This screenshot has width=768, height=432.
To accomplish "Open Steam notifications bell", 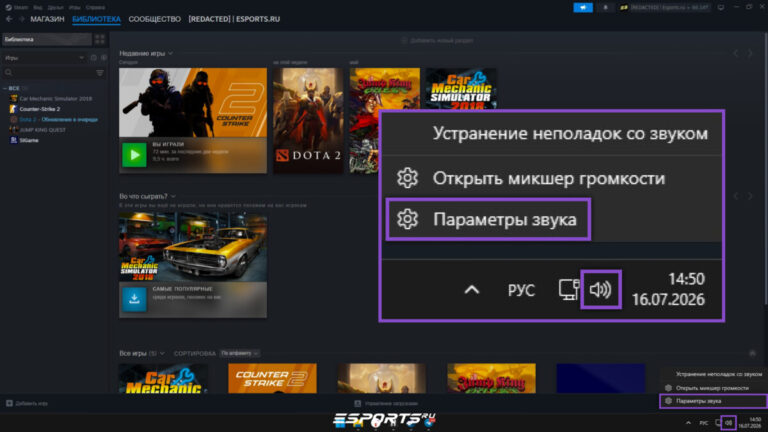I will (x=605, y=7).
